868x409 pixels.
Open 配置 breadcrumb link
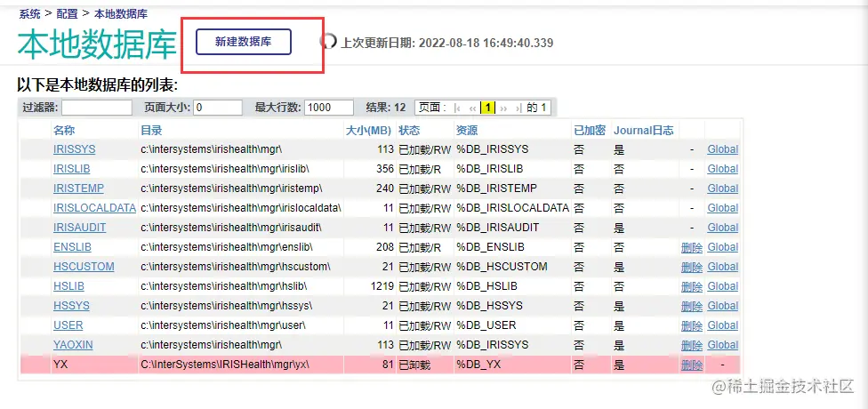click(x=67, y=14)
